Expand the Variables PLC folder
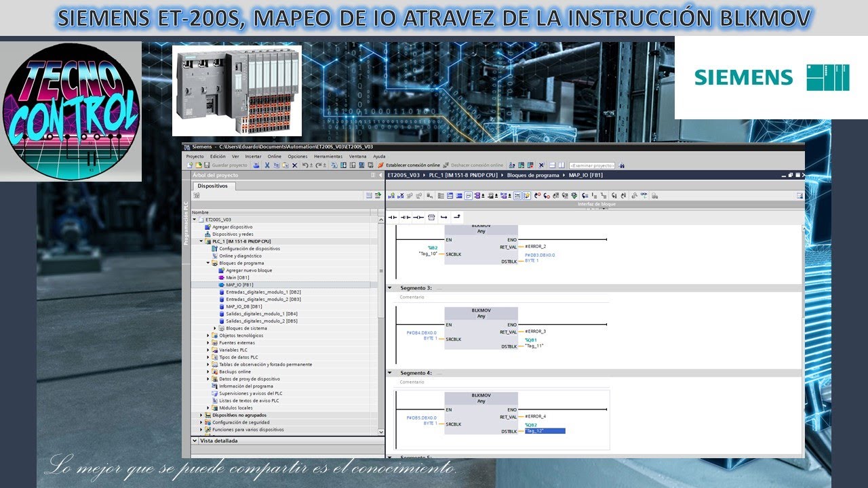The image size is (868, 488). click(x=208, y=350)
